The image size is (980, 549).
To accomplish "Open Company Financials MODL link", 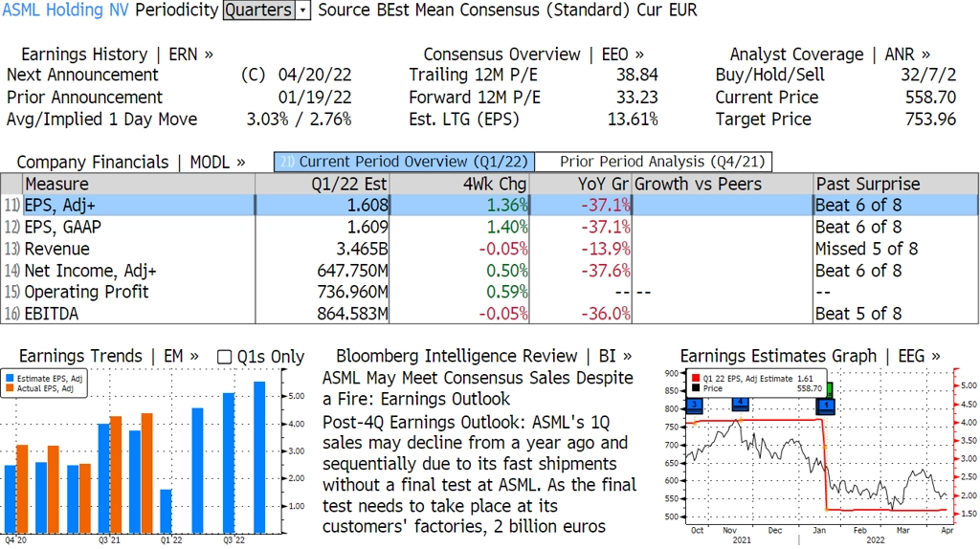I will [130, 162].
